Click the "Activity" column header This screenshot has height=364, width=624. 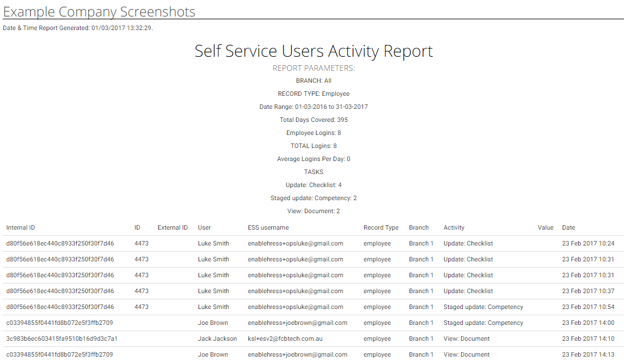coord(454,227)
